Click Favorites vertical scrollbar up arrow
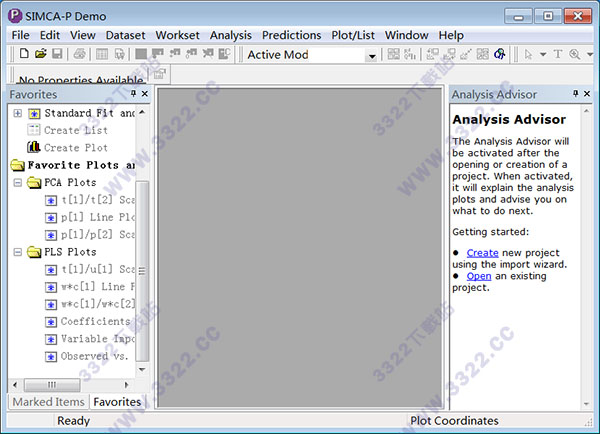 coord(142,112)
